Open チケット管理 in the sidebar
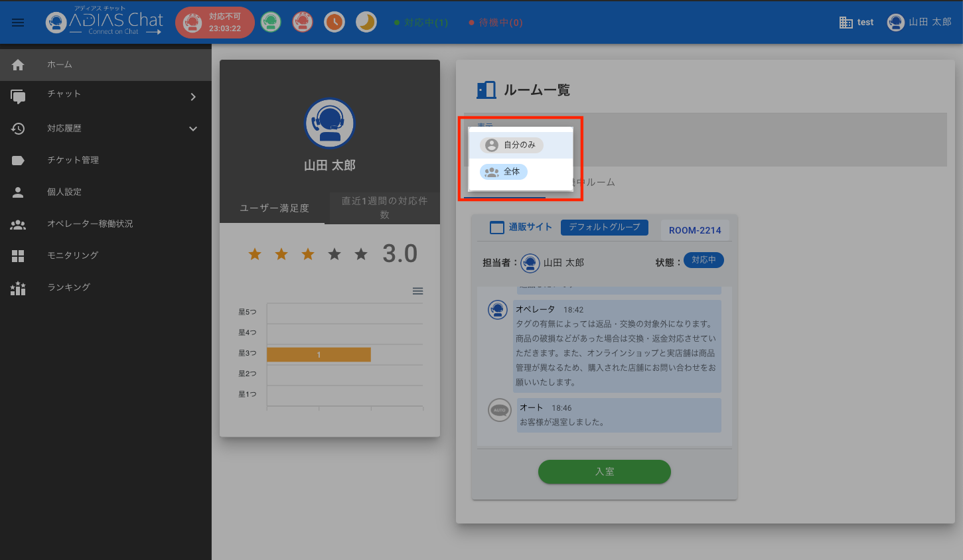 (73, 161)
